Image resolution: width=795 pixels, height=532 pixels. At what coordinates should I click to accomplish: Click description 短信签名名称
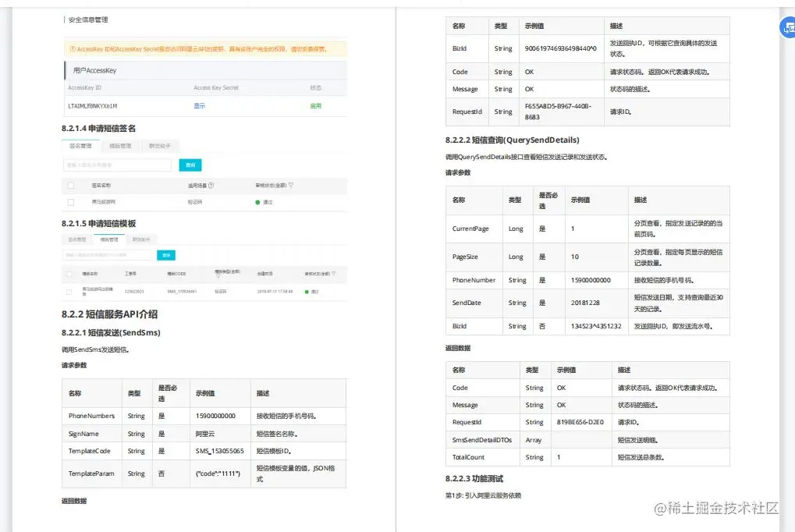277,434
